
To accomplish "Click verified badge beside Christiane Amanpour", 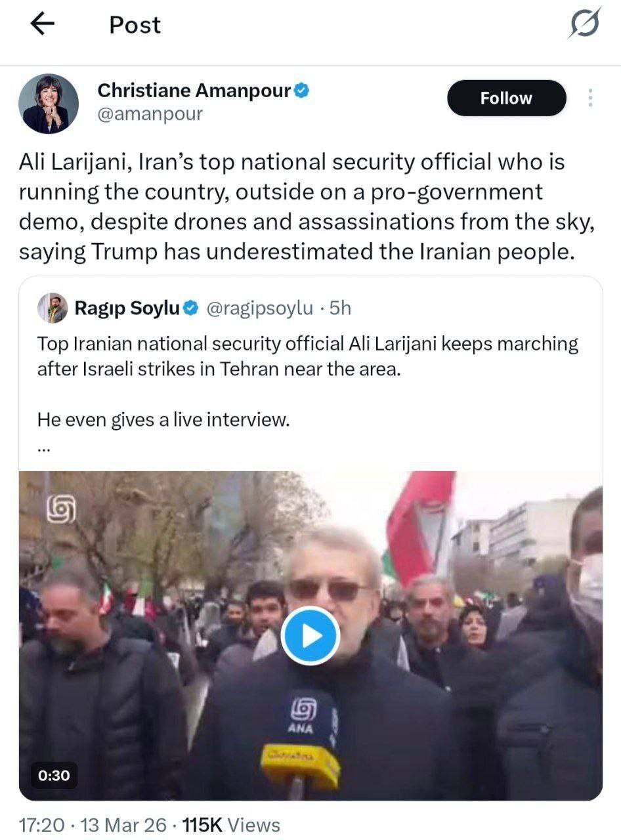I will (x=301, y=91).
